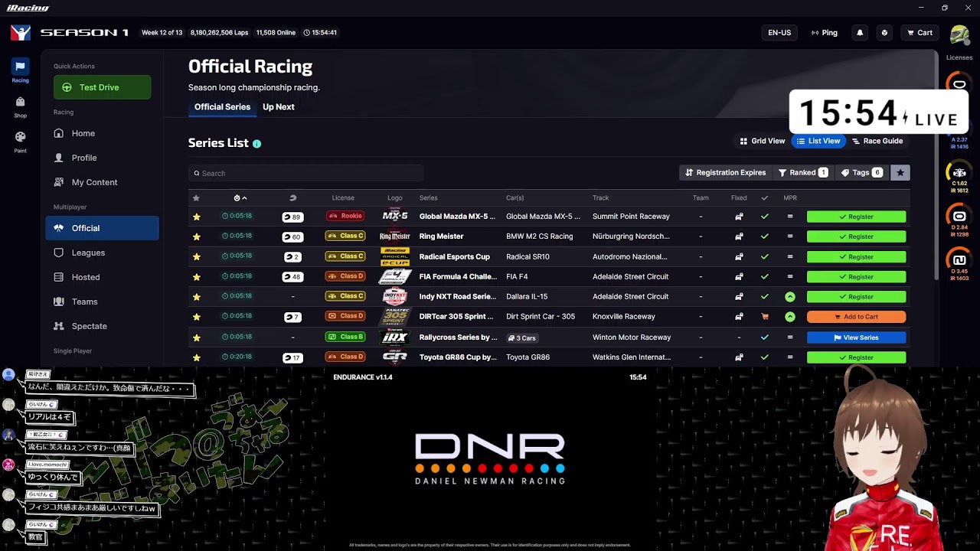Image resolution: width=980 pixels, height=551 pixels.
Task: Open the Cart
Action: tap(920, 33)
